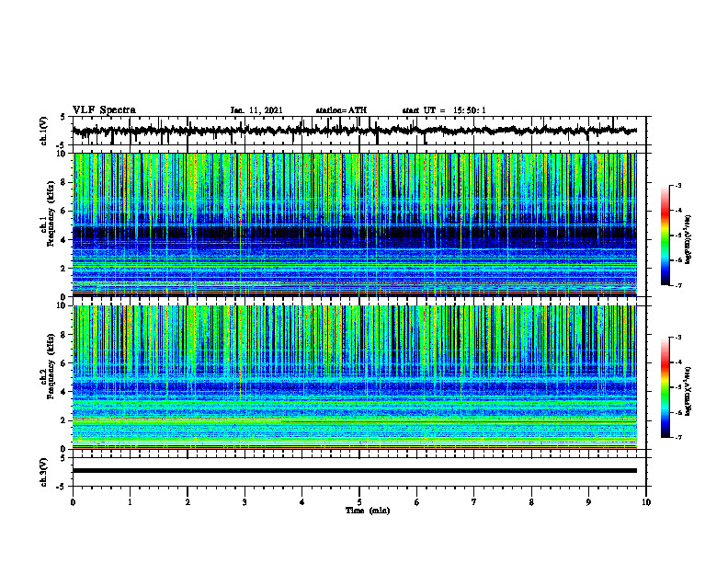728x563 pixels.
Task: Click the ch.1 spectrogram color scale bar
Action: tap(665, 236)
